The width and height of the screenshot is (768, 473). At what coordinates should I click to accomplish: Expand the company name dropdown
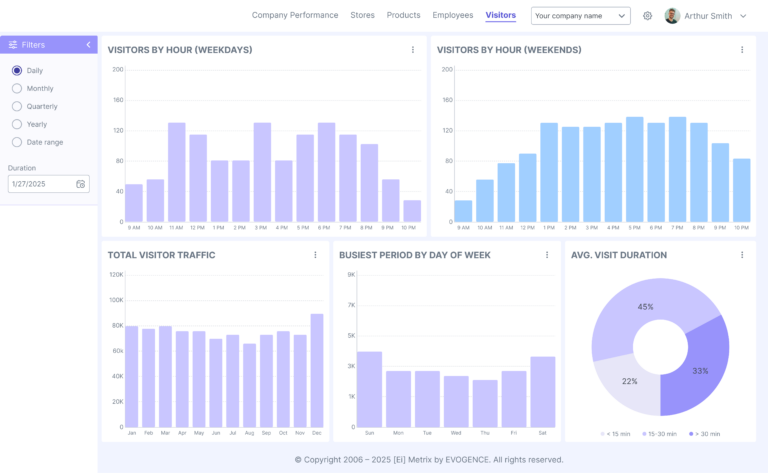coord(580,16)
